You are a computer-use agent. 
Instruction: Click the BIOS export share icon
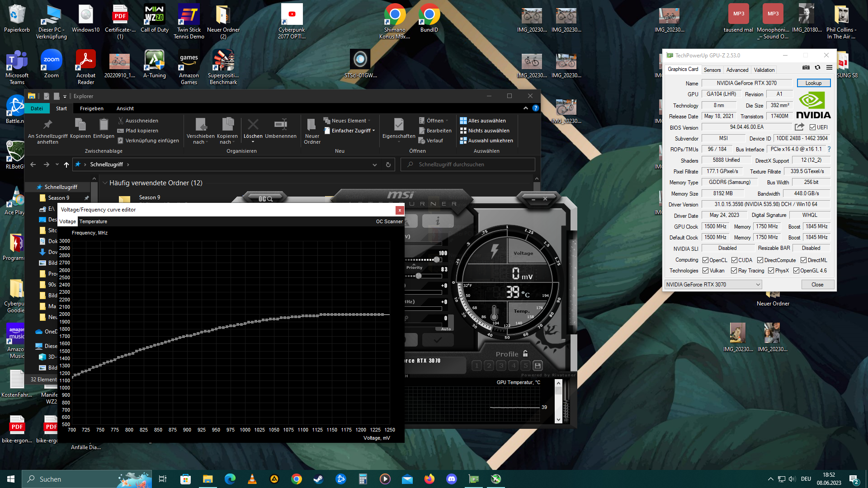click(799, 127)
